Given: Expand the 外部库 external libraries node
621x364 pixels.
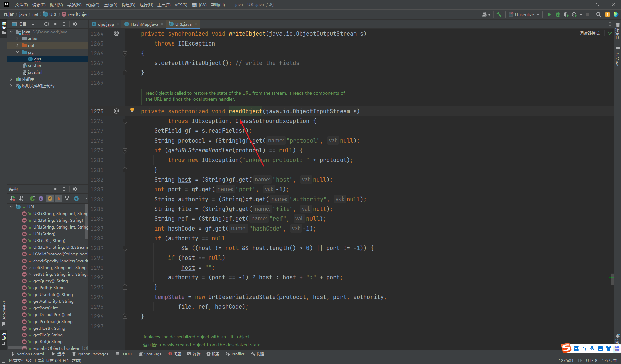Looking at the screenshot, I should (x=11, y=79).
